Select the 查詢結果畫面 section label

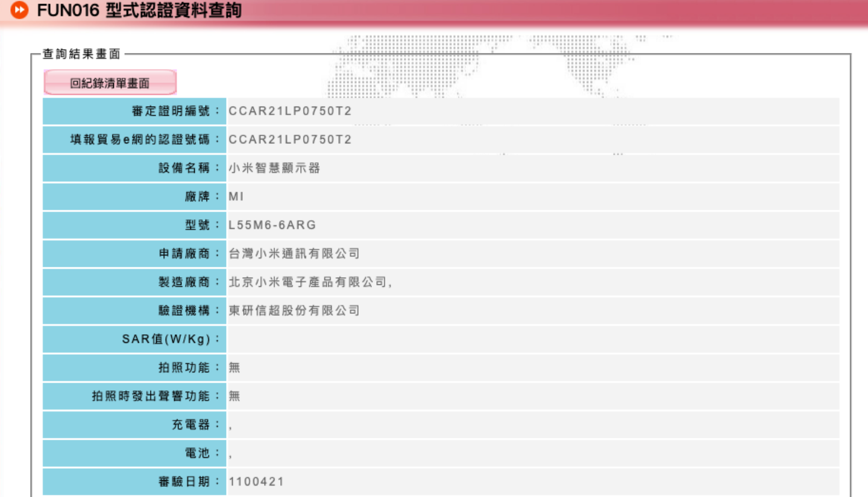81,55
